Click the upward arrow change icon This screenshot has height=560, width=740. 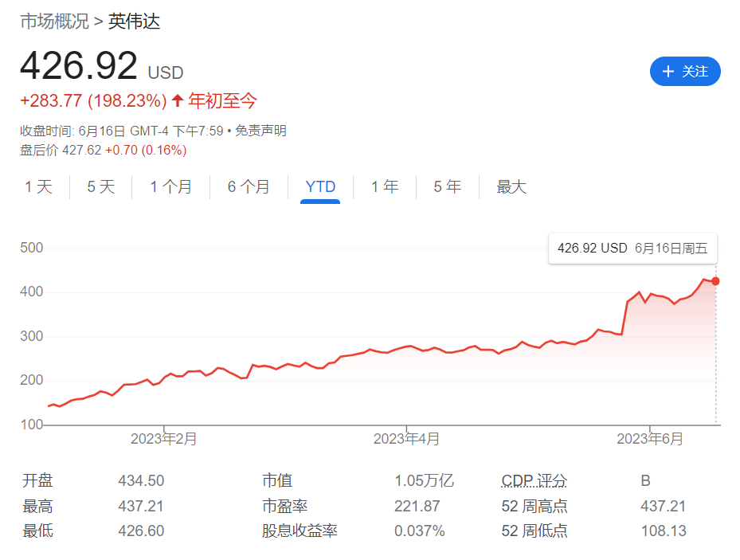tap(178, 100)
